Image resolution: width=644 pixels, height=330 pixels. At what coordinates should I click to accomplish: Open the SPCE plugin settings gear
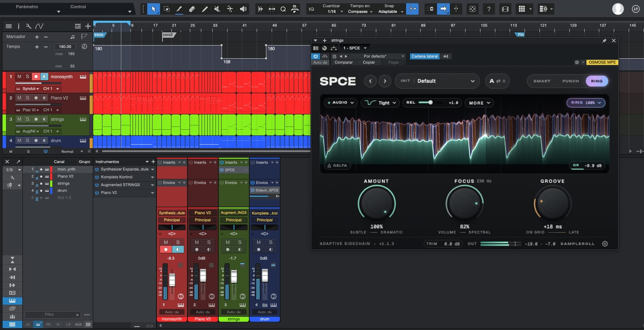[x=605, y=244]
